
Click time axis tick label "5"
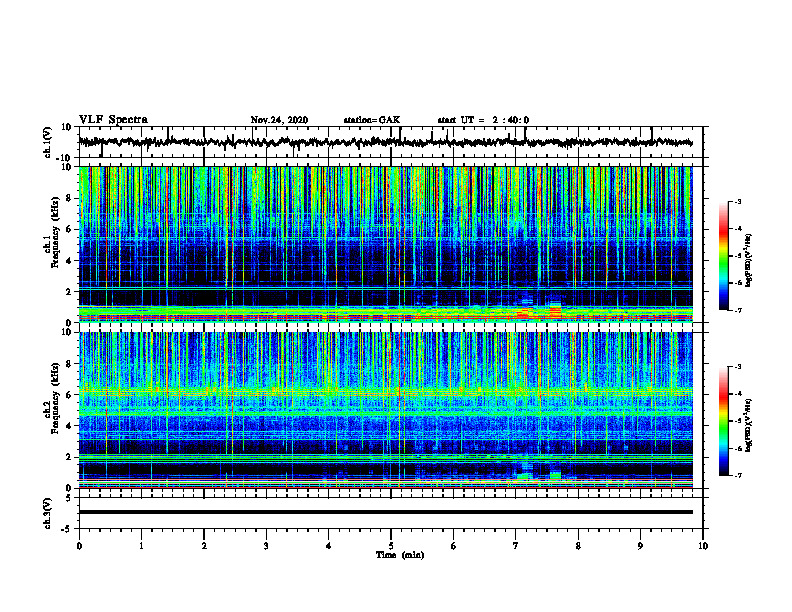point(391,546)
